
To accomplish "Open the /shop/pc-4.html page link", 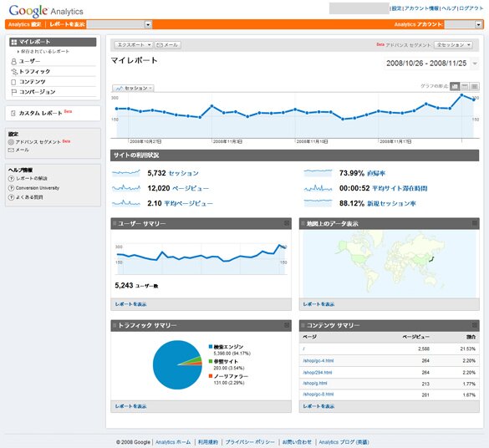I will click(x=318, y=361).
